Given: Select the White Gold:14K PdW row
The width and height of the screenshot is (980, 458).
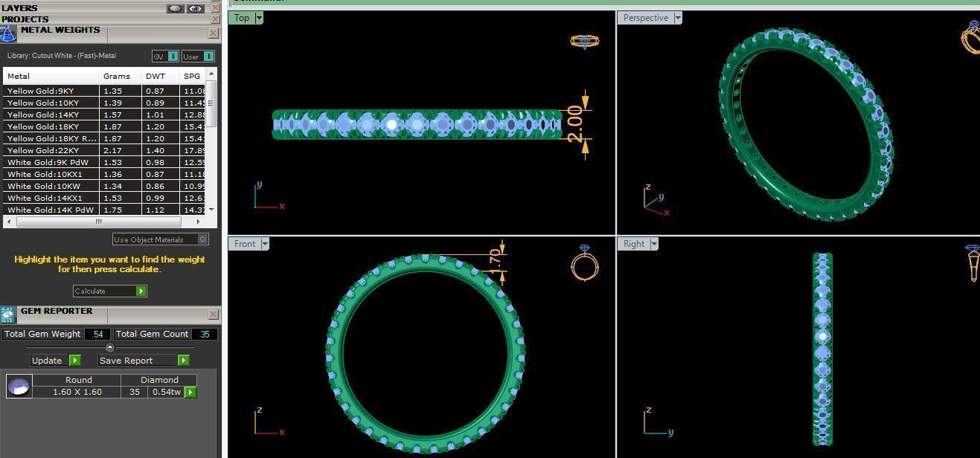Looking at the screenshot, I should (105, 210).
